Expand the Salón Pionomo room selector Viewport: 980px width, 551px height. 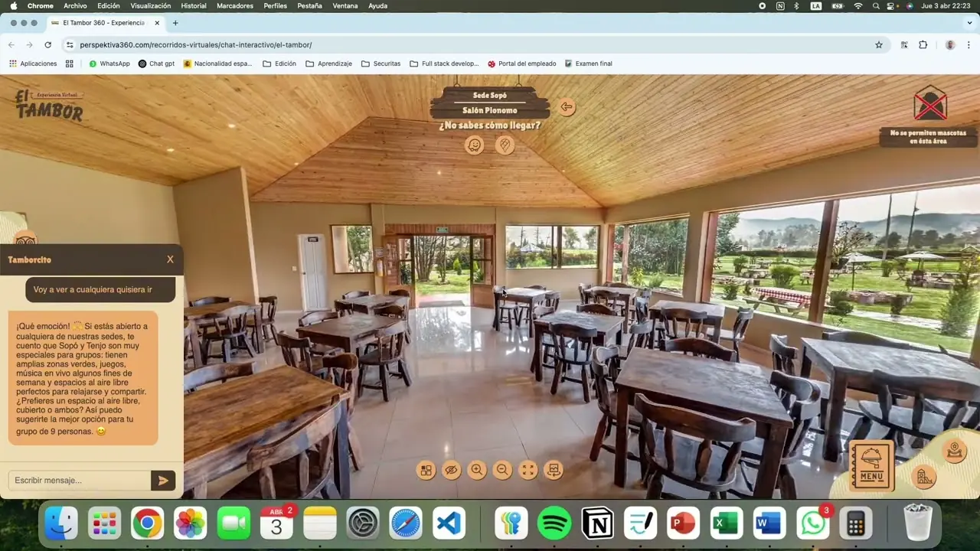click(x=490, y=110)
